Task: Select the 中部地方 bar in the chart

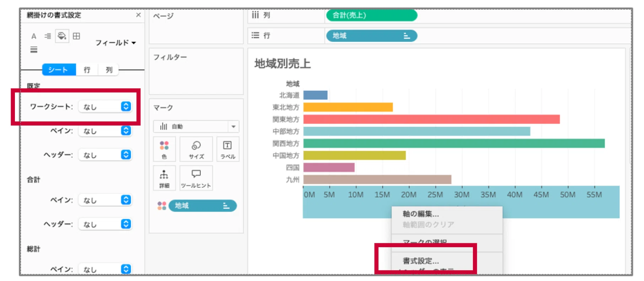Action: (417, 131)
